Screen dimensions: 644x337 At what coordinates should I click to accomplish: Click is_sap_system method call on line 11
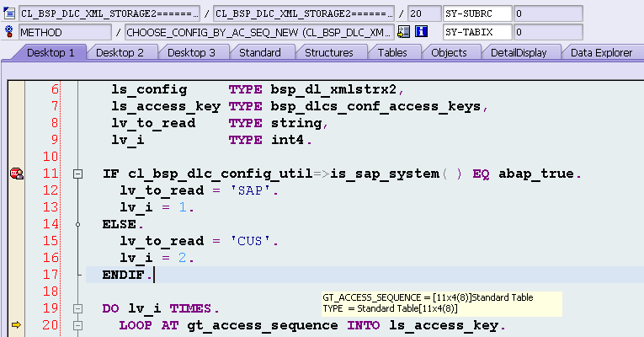[x=385, y=174]
